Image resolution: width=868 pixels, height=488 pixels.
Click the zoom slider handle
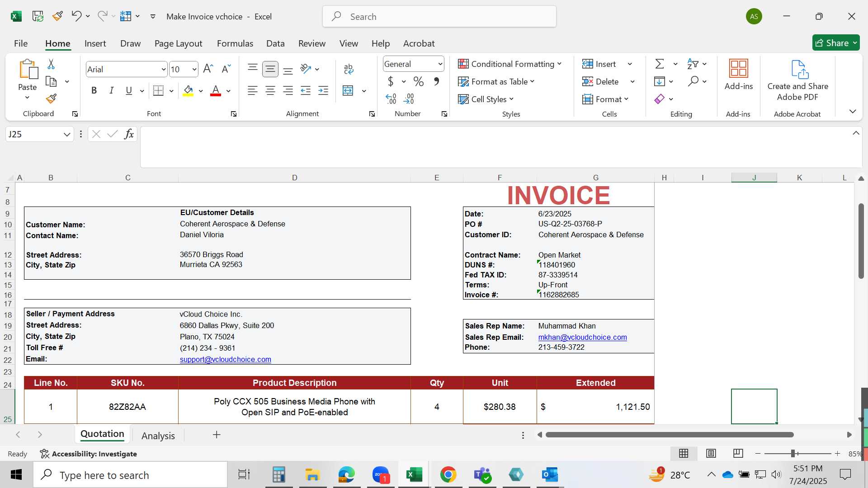(x=793, y=453)
